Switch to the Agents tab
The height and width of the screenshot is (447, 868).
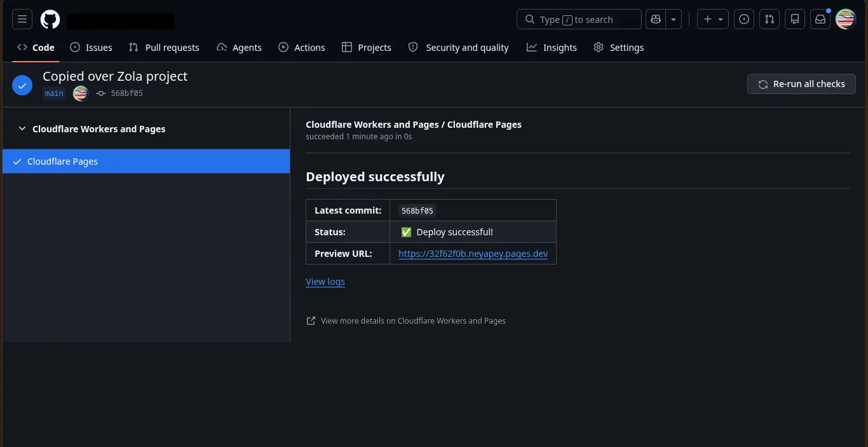[x=239, y=47]
